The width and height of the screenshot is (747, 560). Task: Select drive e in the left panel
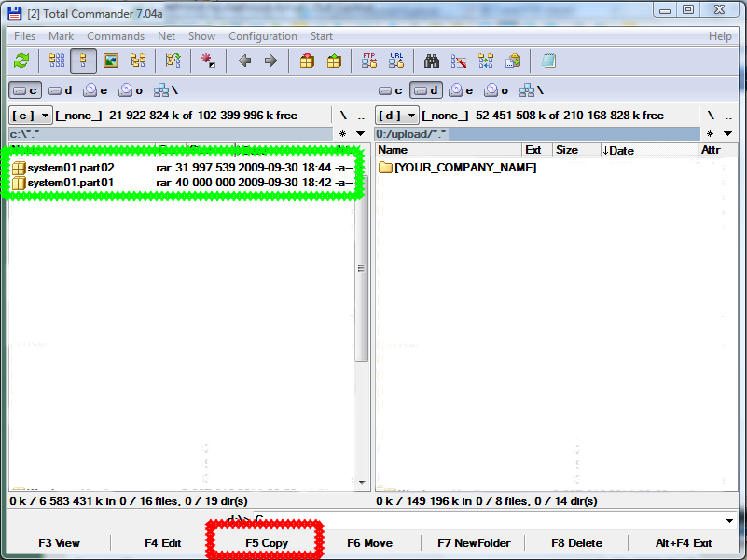tap(95, 90)
